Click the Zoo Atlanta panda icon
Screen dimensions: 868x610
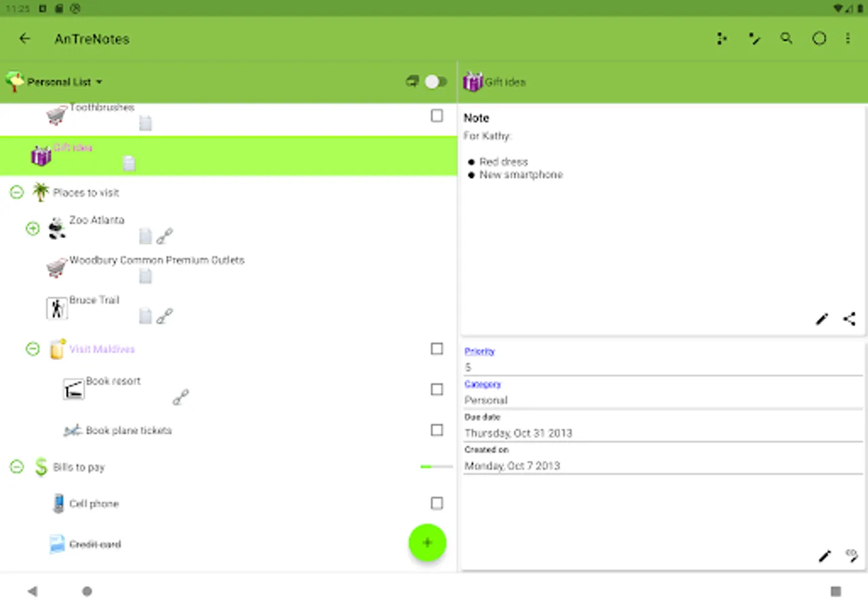tap(57, 229)
